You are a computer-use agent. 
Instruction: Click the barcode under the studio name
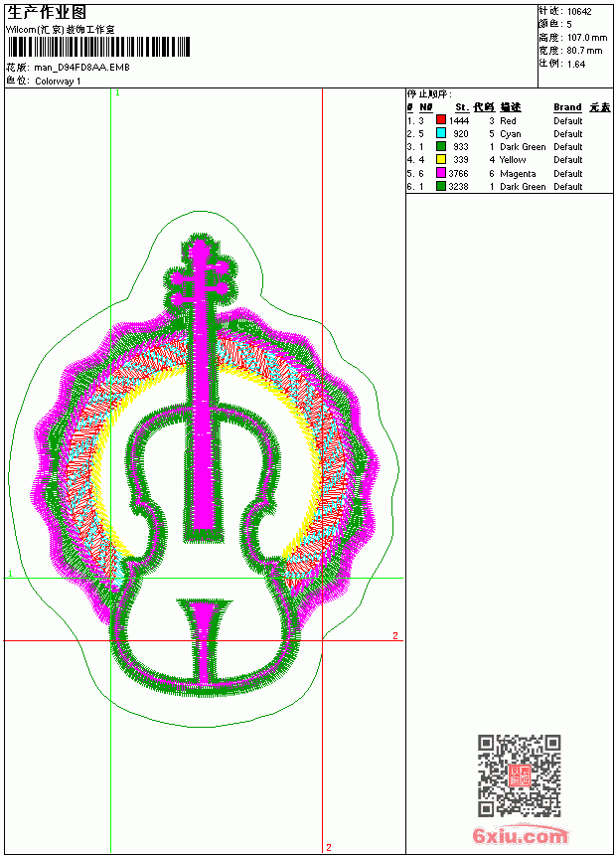[x=98, y=47]
